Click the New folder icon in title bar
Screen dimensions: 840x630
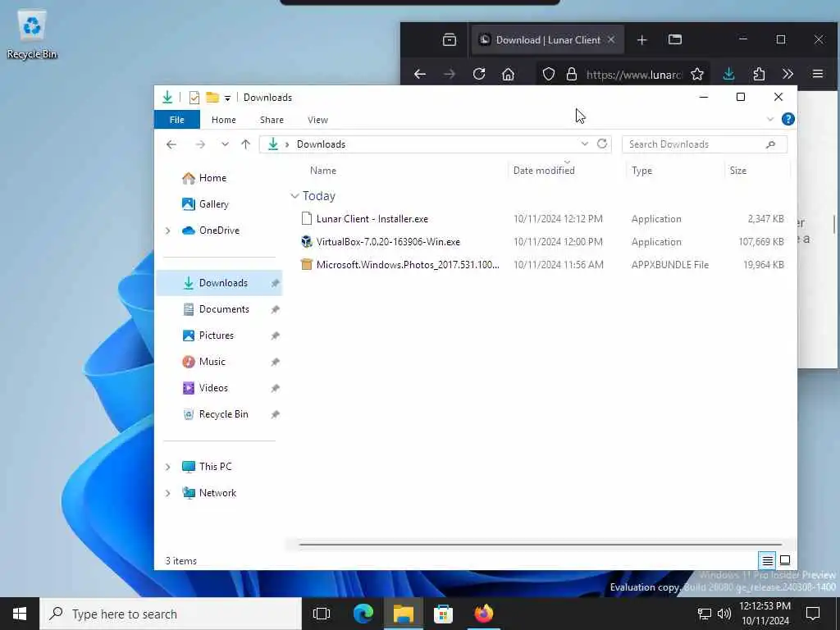pos(212,98)
